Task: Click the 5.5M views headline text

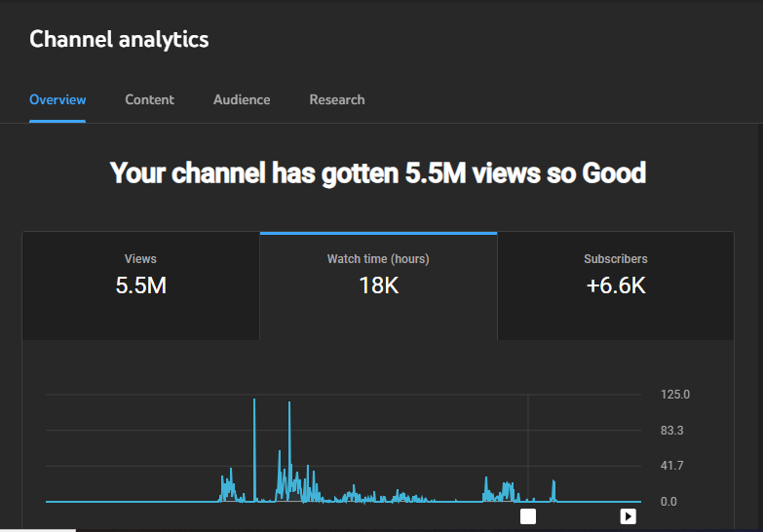Action: pyautogui.click(x=378, y=173)
